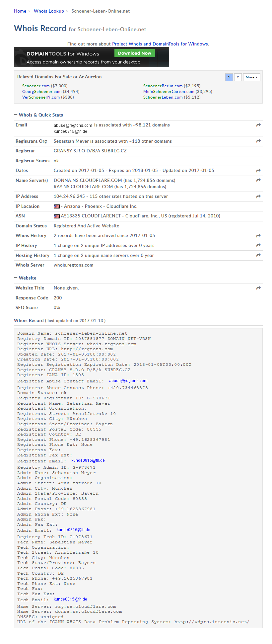Open the arrow icon on the Dates row
The image size is (272, 644).
[x=258, y=171]
